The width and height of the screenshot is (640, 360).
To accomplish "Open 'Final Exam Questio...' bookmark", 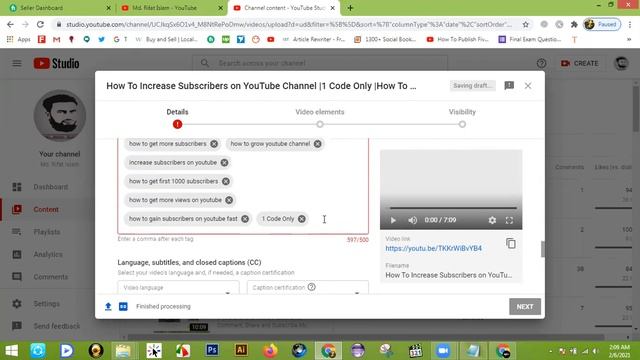I will tap(531, 39).
